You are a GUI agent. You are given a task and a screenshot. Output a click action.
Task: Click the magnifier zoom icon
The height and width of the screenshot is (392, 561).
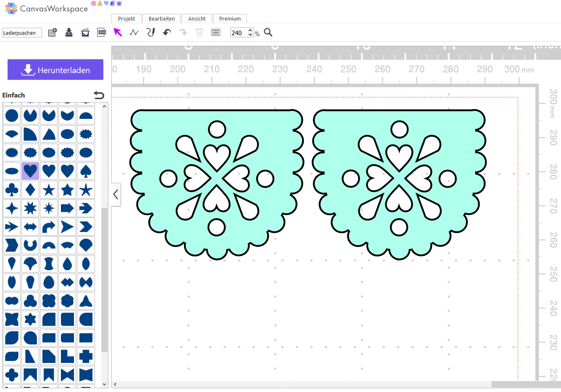click(268, 32)
